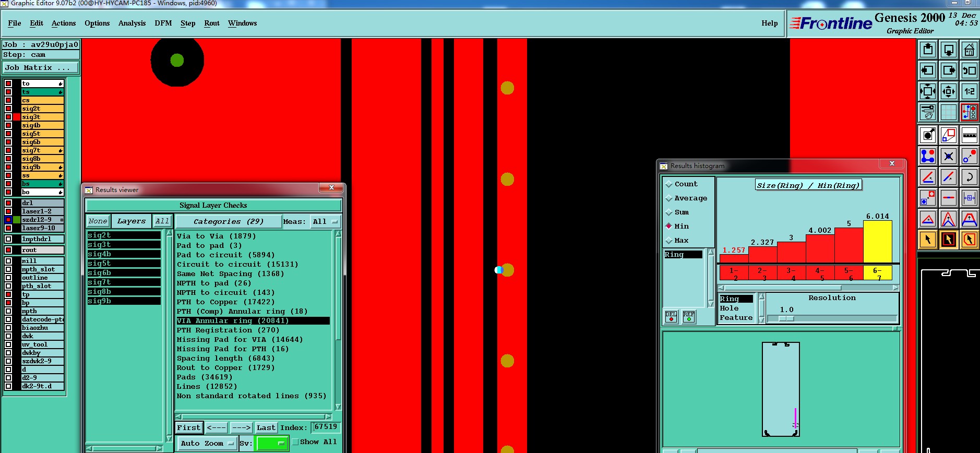Click the red 1-2 histogram range cell
This screenshot has width=980, height=453.
734,273
